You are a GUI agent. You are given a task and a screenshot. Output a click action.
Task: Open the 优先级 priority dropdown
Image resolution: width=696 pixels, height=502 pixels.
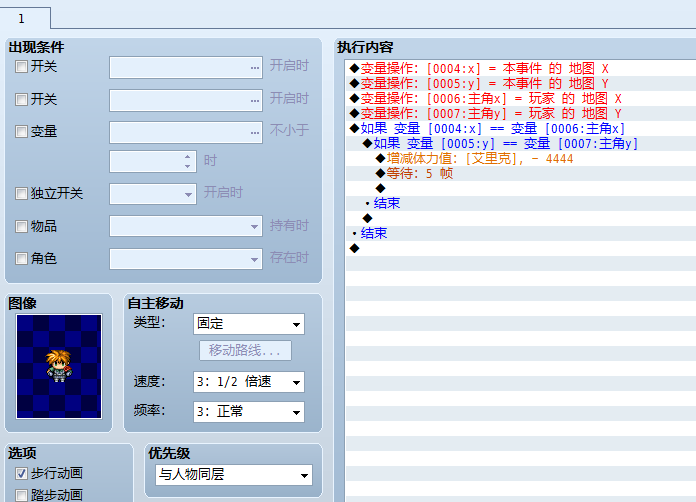tap(234, 475)
